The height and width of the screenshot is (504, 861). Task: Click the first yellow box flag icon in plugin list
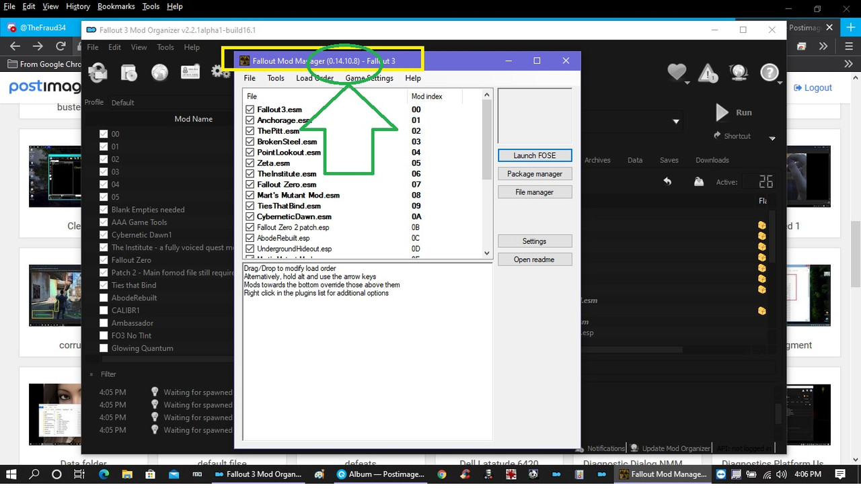(761, 226)
